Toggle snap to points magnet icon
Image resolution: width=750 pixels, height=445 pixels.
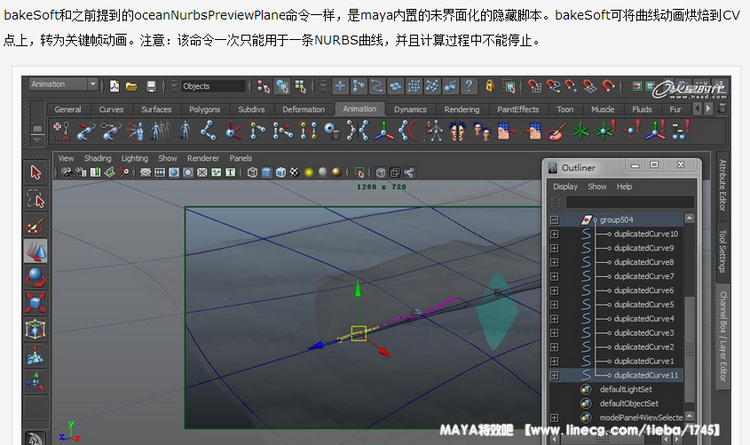(x=571, y=86)
